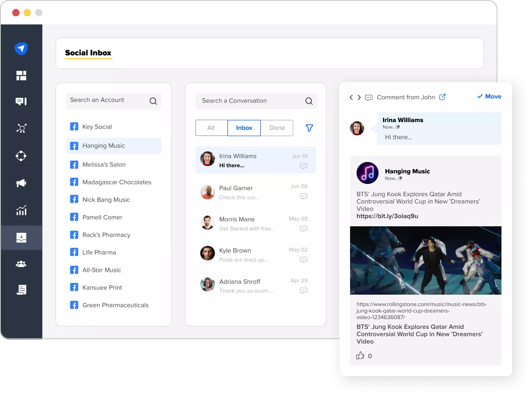The height and width of the screenshot is (396, 532).
Task: Click the BTS concert image thumbnail
Action: click(425, 260)
